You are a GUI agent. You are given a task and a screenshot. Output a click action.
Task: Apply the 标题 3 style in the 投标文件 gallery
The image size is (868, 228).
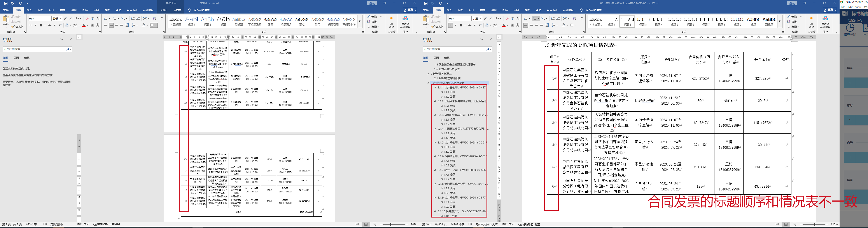[x=643, y=21]
